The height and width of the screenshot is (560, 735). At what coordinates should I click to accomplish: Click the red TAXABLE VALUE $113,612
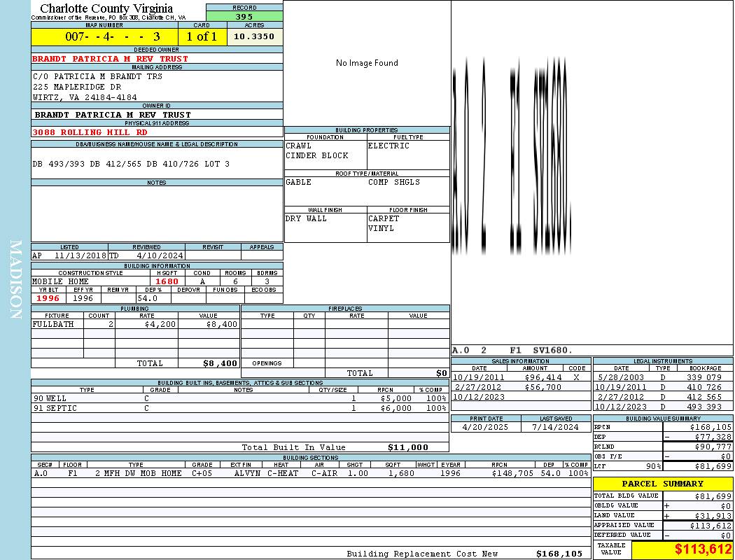703,549
